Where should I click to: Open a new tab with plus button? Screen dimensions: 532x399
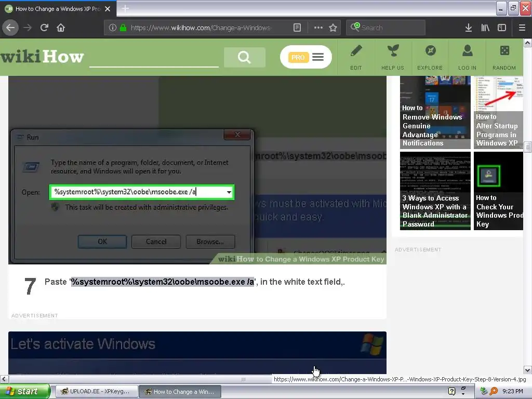coord(125,8)
